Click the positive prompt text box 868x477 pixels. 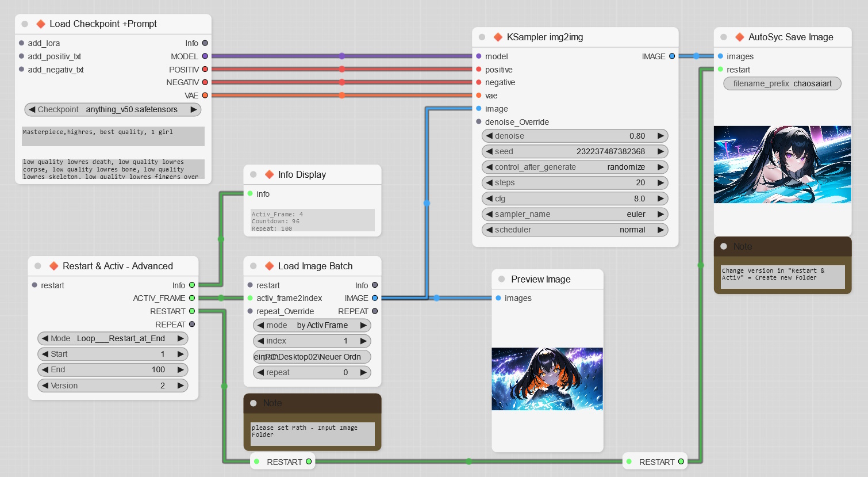click(x=113, y=136)
